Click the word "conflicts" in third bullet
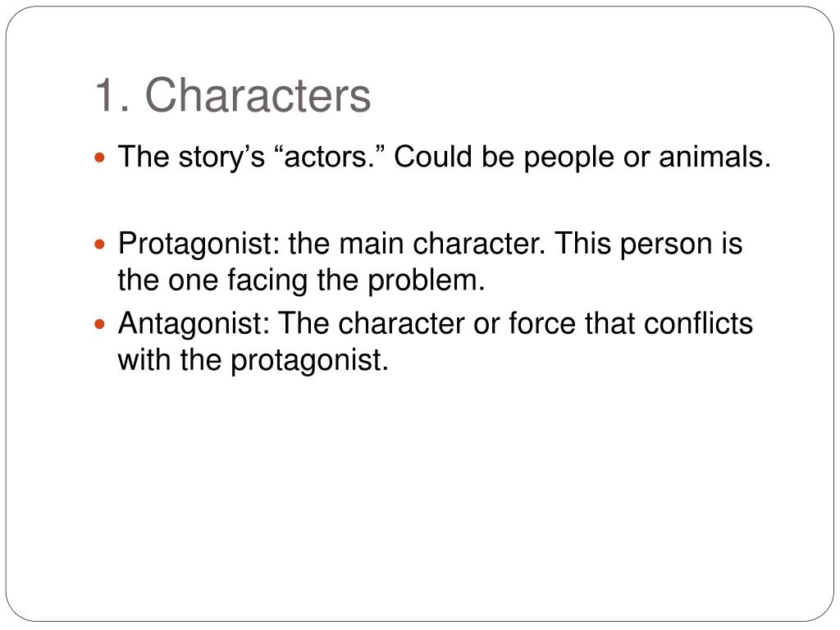 click(x=698, y=323)
